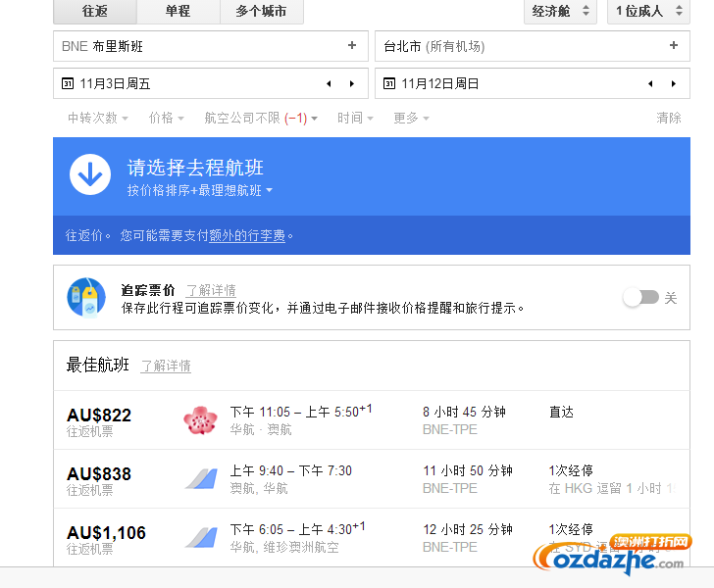Screen dimensions: 714x588
Task: Open the 1位成人 passenger count dropdown
Action: pyautogui.click(x=648, y=11)
